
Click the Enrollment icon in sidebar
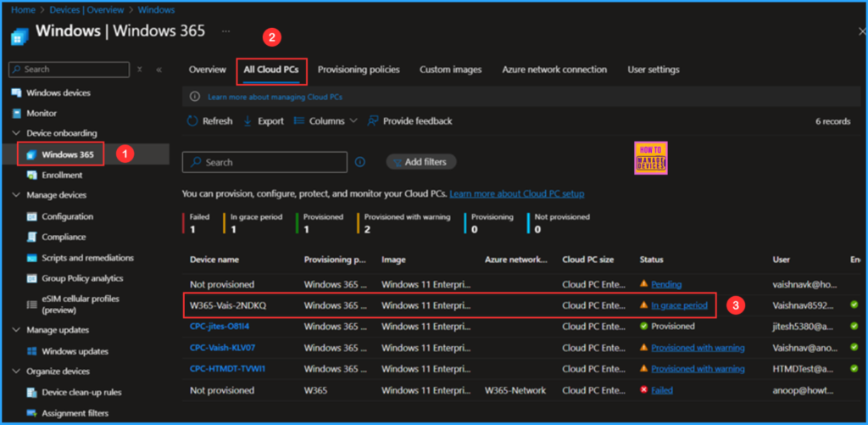click(31, 175)
